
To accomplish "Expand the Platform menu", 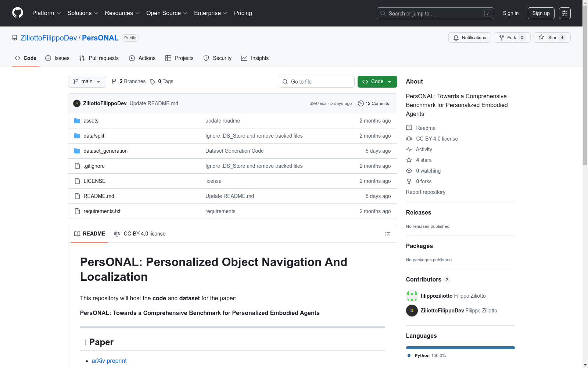I will (x=47, y=13).
